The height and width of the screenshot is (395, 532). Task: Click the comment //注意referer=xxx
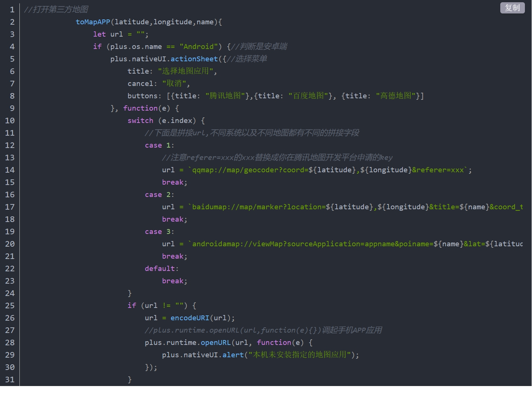(x=277, y=157)
